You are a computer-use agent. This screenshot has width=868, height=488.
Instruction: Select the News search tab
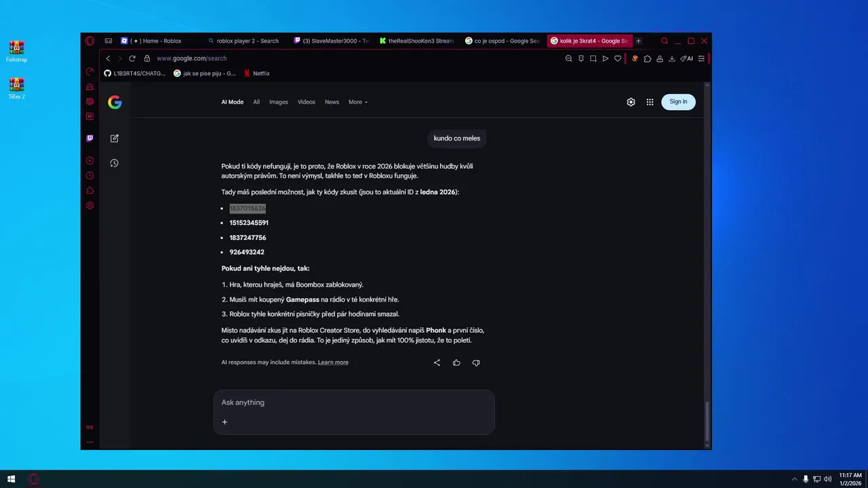click(332, 102)
